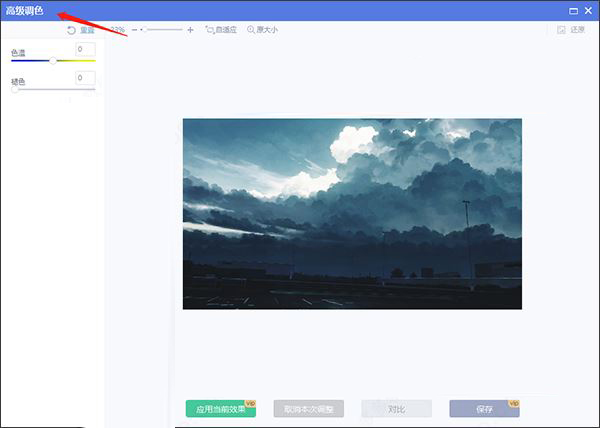The width and height of the screenshot is (600, 428).
Task: Click the 色温 value input box
Action: point(85,50)
